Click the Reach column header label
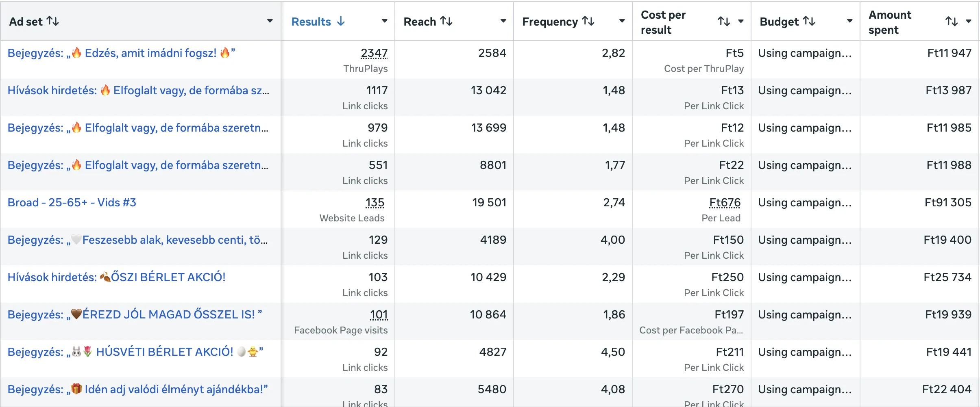 420,22
